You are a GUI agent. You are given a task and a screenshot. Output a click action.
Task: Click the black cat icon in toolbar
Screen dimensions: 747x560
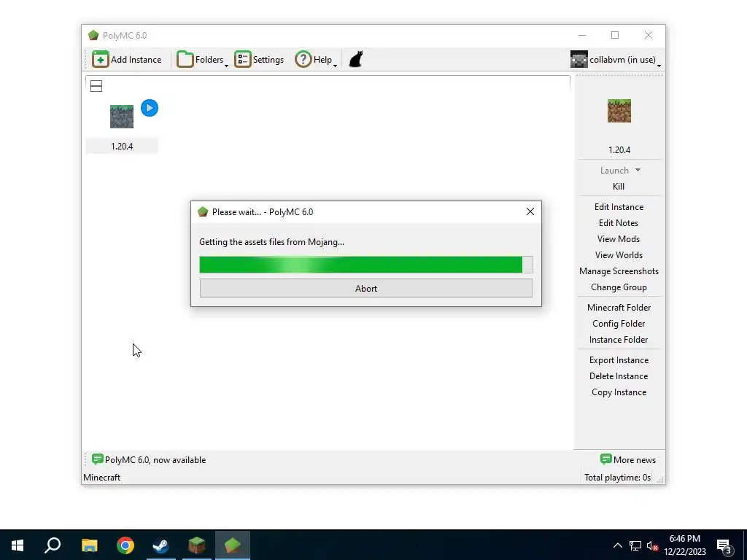pos(356,60)
